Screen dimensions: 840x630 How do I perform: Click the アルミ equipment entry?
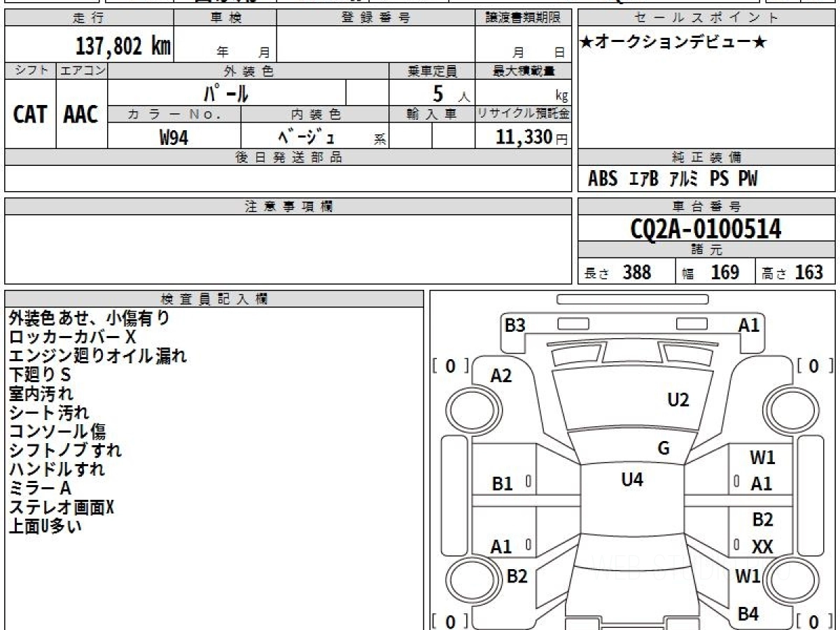tap(683, 179)
